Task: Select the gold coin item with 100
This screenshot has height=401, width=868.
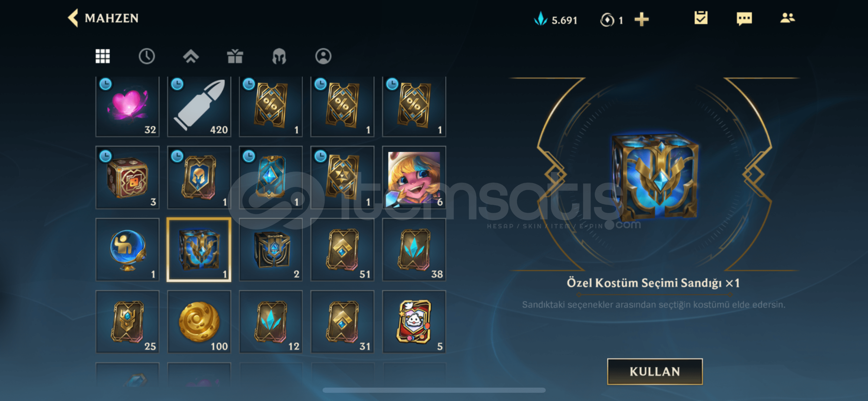Action: click(199, 322)
